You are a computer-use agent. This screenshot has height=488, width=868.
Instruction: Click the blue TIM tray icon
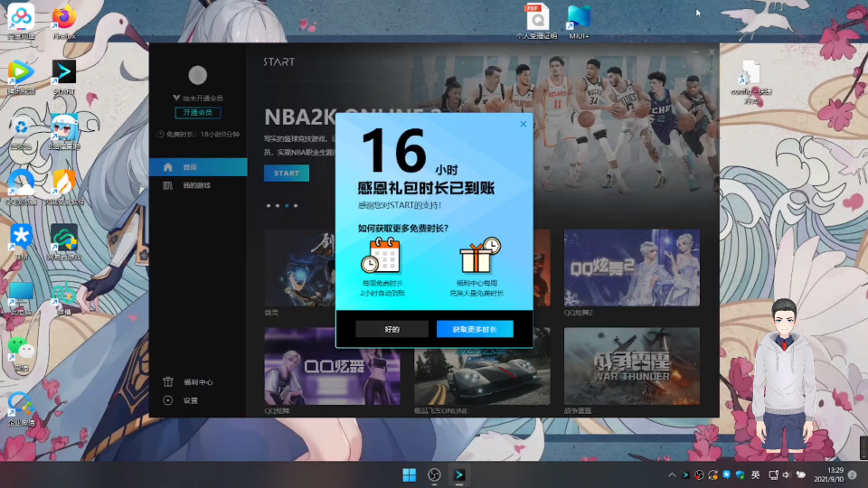(726, 474)
